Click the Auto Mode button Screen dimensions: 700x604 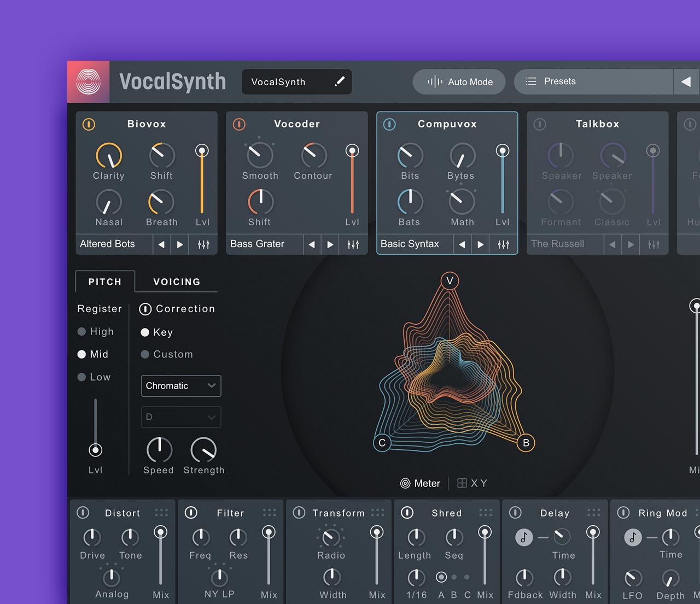[x=459, y=81]
